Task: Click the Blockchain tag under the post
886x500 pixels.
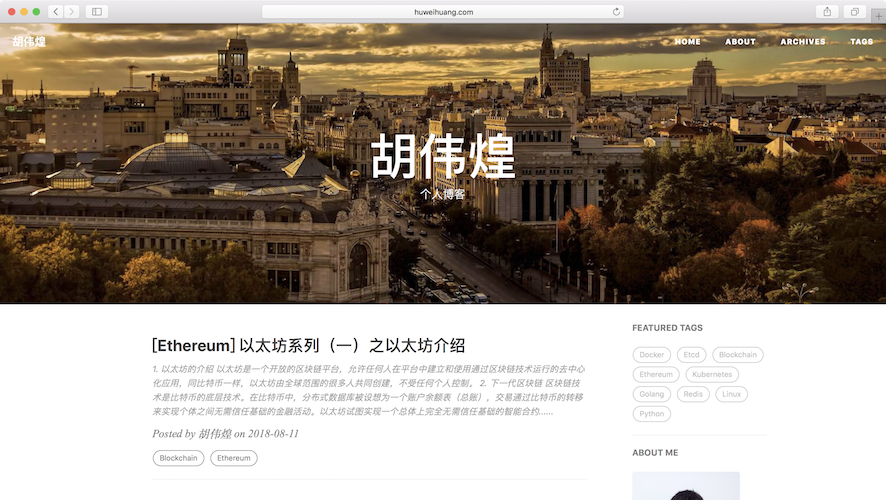Action: click(179, 458)
